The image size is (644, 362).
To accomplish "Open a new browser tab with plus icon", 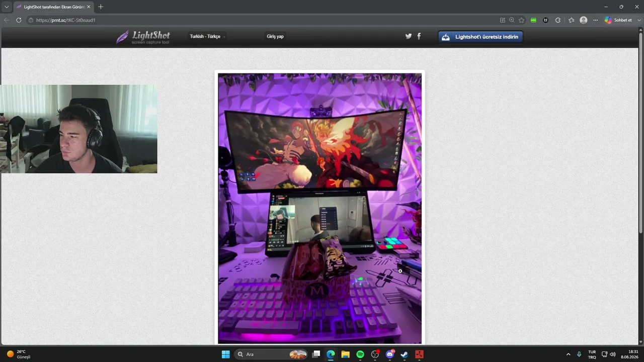I will 101,7.
